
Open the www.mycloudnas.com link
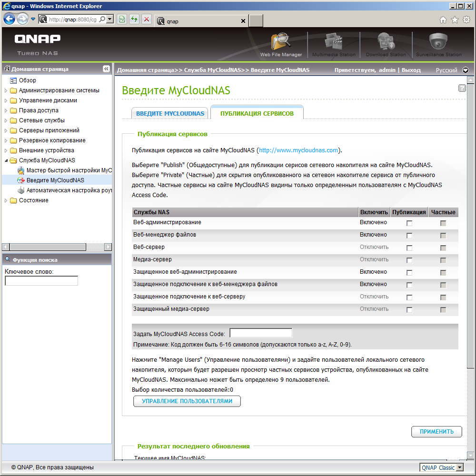(298, 150)
